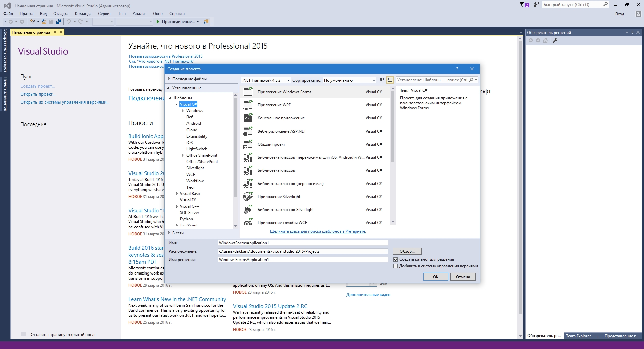Collapse the Установленные section
This screenshot has height=349, width=644.
(x=169, y=88)
